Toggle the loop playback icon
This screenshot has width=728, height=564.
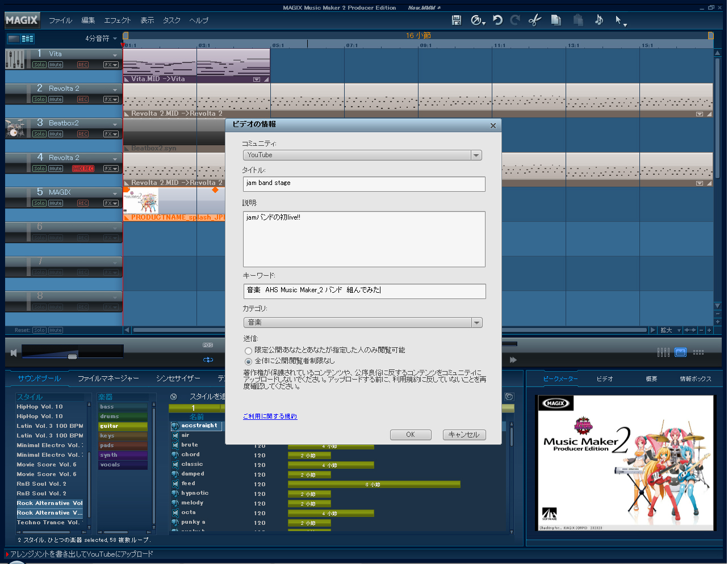click(x=208, y=360)
